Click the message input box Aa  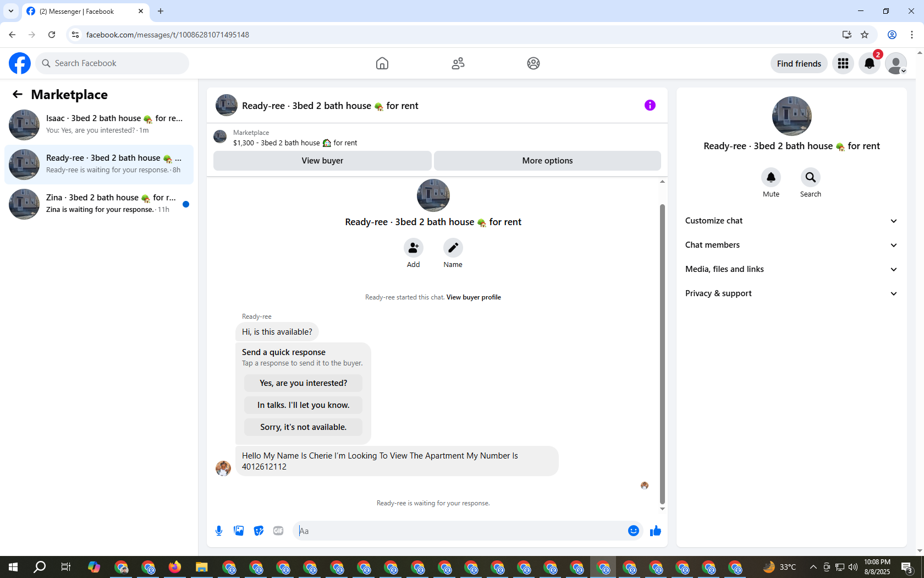point(460,531)
